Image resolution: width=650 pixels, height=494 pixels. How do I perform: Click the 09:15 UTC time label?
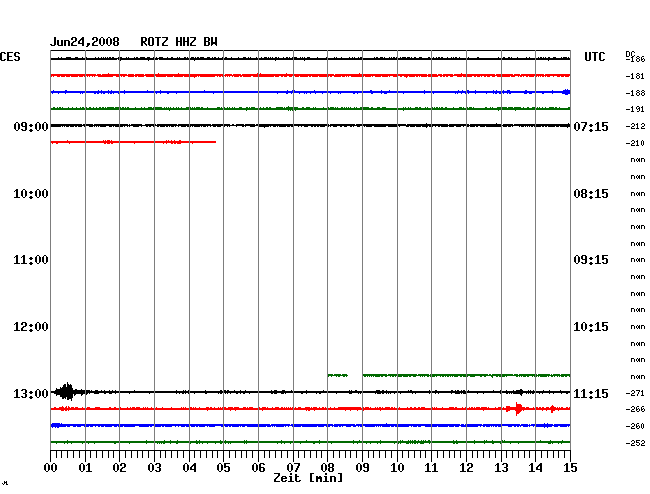591,260
